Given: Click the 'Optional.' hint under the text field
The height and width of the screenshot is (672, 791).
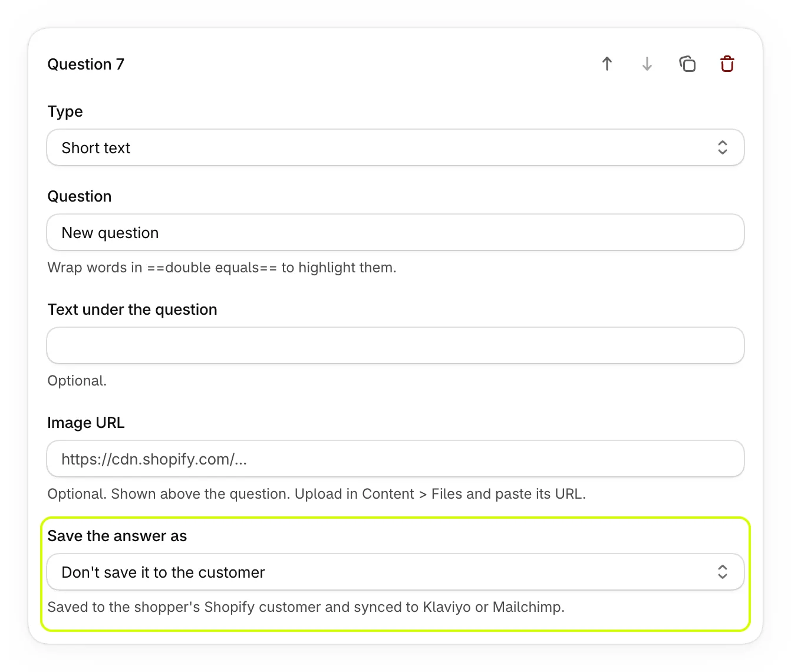Looking at the screenshot, I should 77,381.
